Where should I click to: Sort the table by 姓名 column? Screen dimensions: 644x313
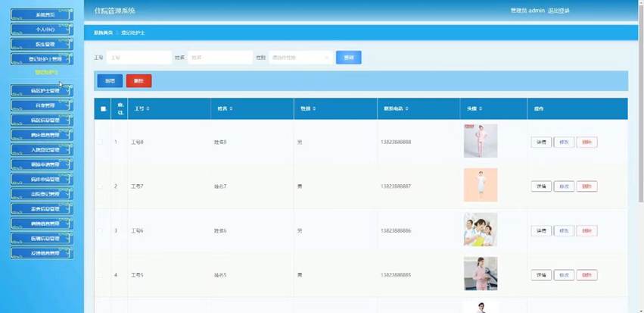point(232,108)
